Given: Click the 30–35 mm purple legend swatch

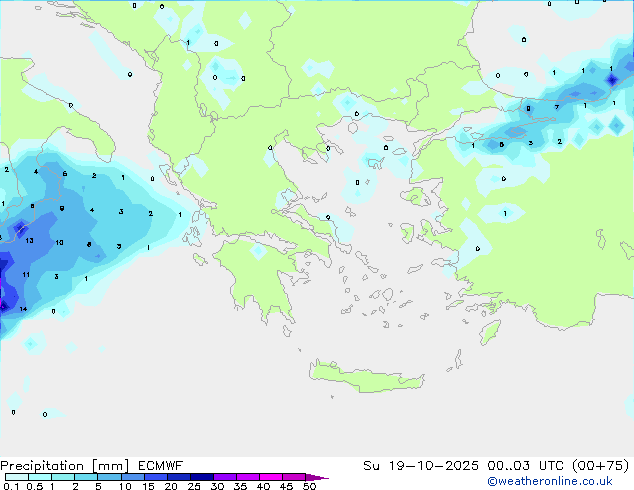Looking at the screenshot, I should tap(224, 477).
